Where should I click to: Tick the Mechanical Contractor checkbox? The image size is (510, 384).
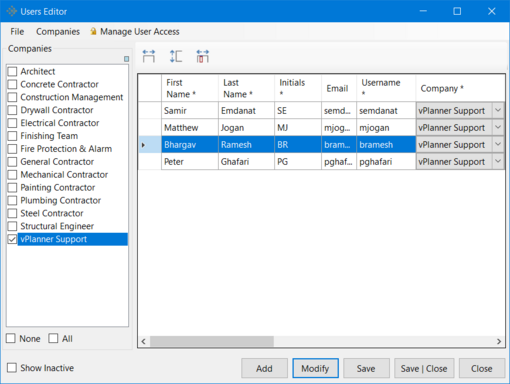12,175
